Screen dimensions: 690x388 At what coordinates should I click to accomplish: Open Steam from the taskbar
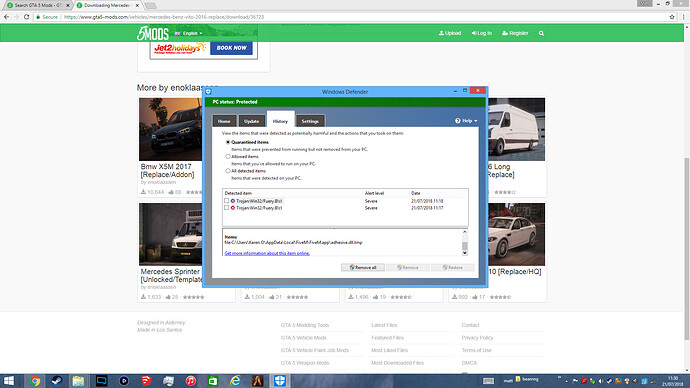(57, 381)
